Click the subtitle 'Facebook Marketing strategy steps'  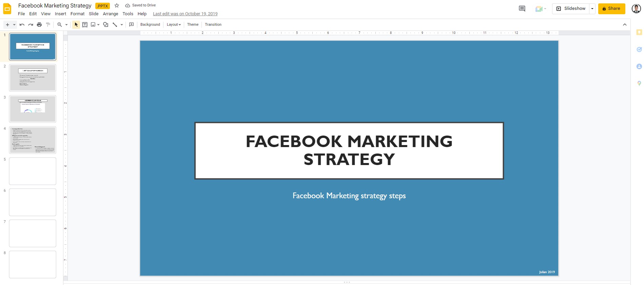(349, 196)
